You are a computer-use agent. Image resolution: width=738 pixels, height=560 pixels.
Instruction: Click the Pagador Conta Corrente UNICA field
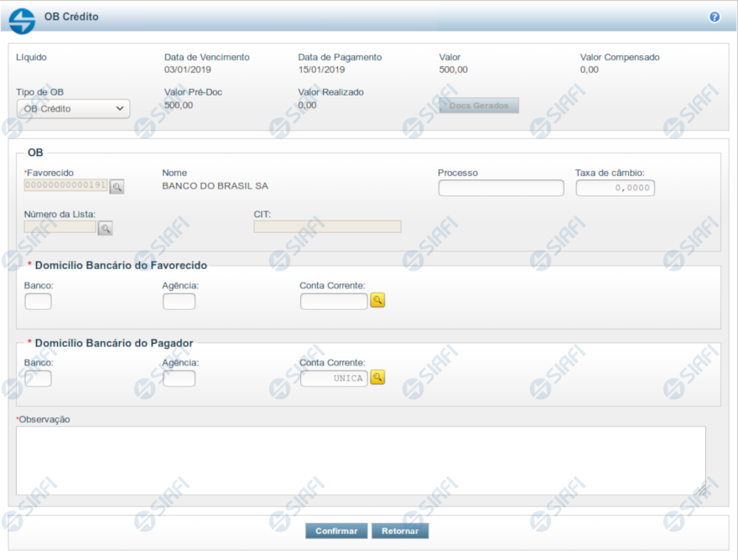(x=333, y=378)
